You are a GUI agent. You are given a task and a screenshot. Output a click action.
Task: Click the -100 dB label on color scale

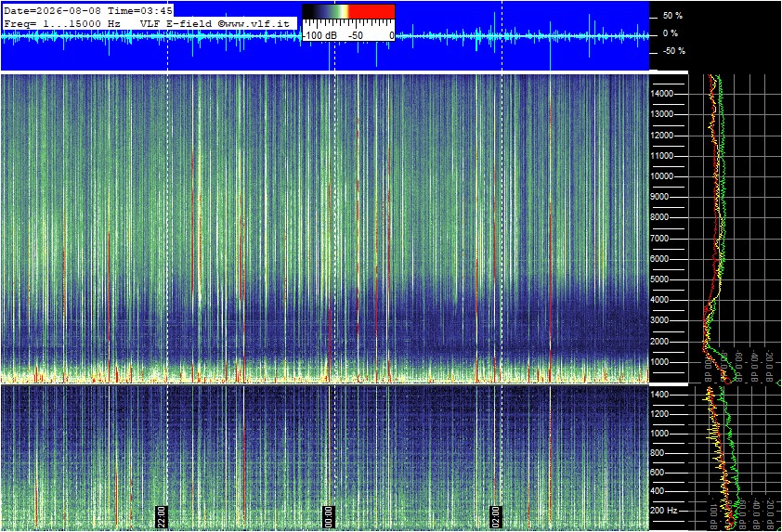point(320,36)
